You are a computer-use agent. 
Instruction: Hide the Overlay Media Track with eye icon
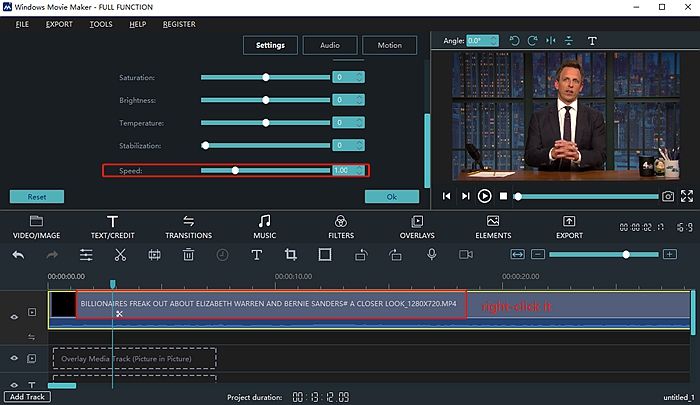(14, 358)
